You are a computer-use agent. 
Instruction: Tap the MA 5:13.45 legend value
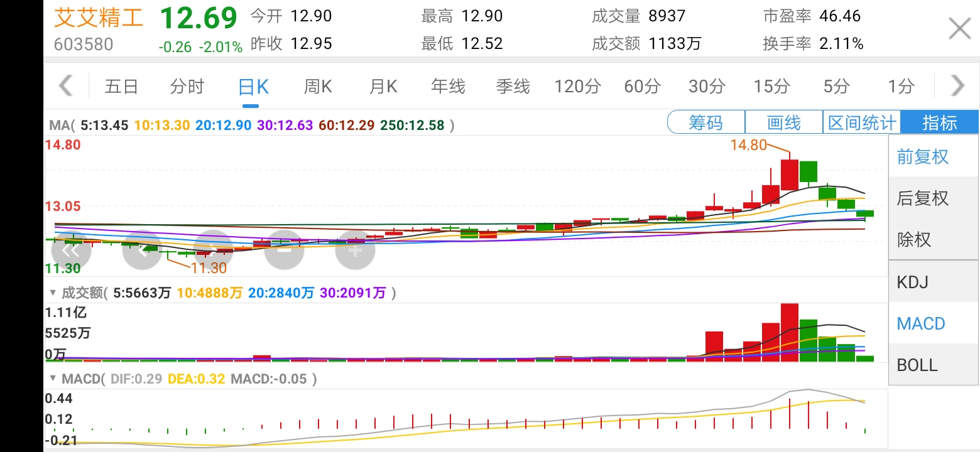pos(104,125)
